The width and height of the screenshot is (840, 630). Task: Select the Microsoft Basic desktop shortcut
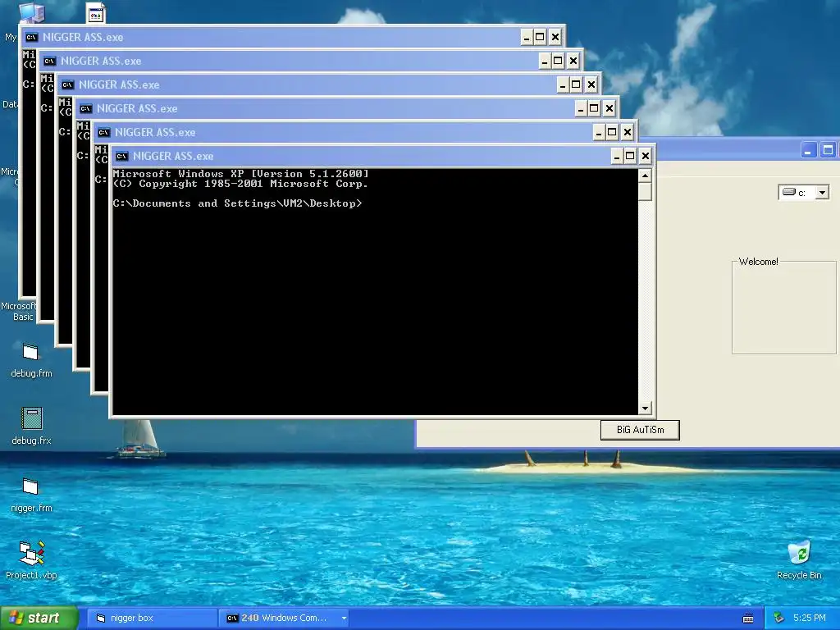pyautogui.click(x=18, y=311)
